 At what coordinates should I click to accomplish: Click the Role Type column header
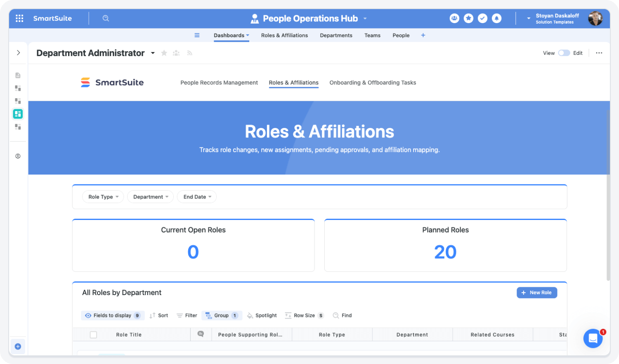point(332,335)
